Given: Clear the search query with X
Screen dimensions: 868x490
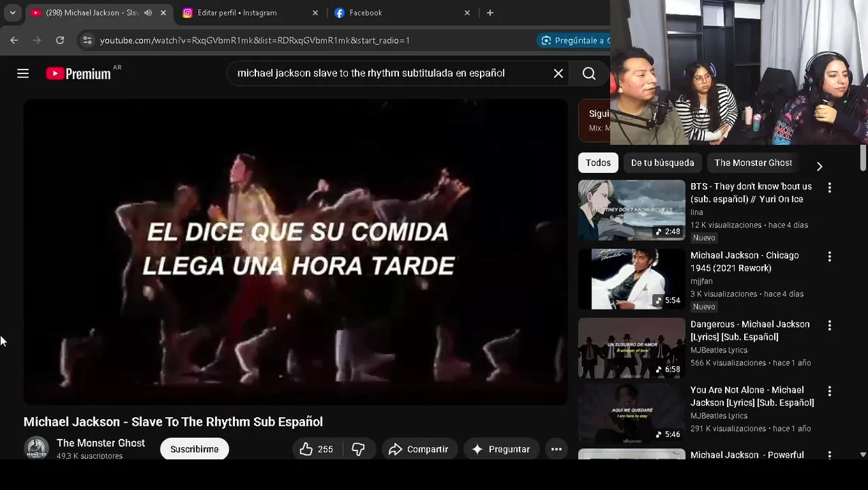Looking at the screenshot, I should click(x=558, y=73).
